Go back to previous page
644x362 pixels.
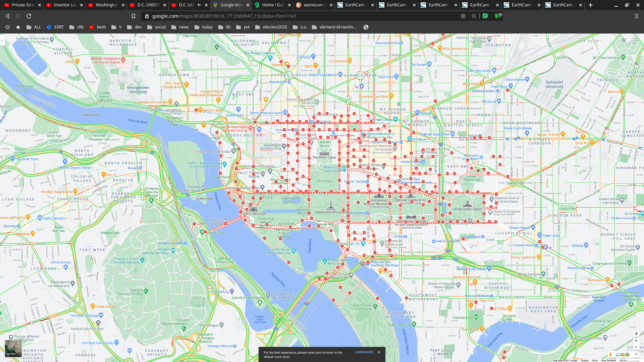7,16
